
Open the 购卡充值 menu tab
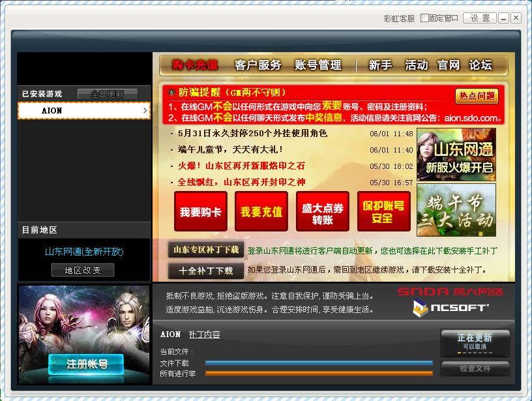(194, 65)
